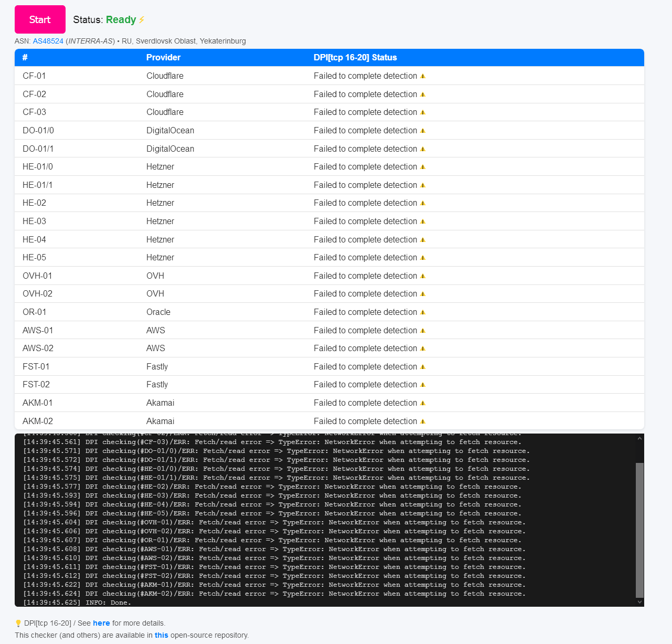The image size is (672, 644).
Task: Click the 'Provider' column header
Action: 163,58
